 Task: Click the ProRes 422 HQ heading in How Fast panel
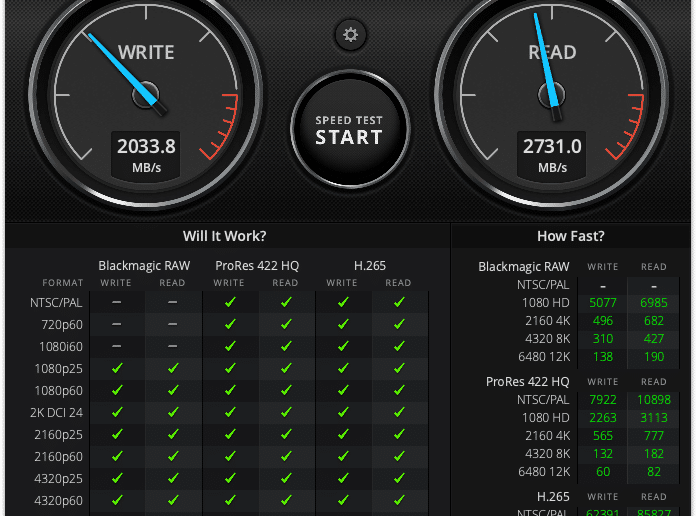pos(528,381)
